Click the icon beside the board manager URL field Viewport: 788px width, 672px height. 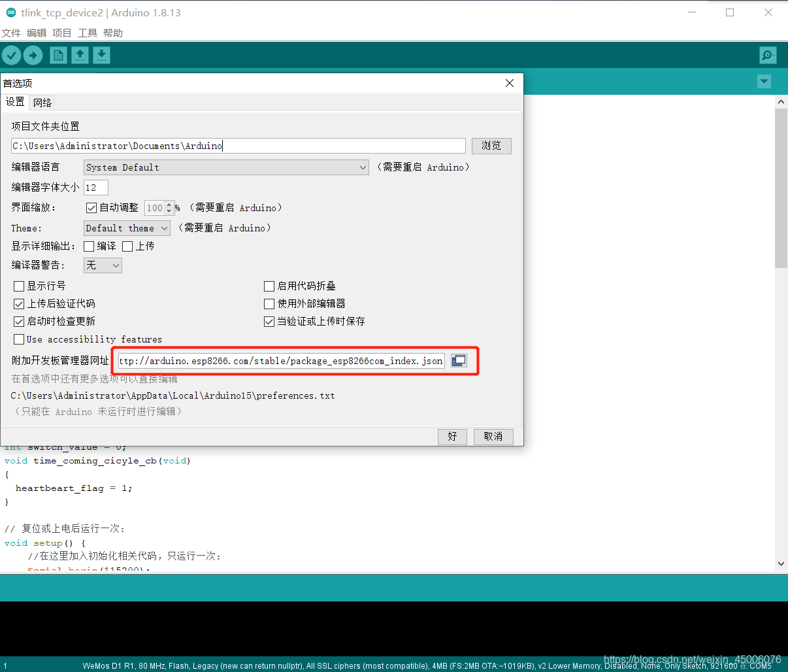pyautogui.click(x=458, y=360)
